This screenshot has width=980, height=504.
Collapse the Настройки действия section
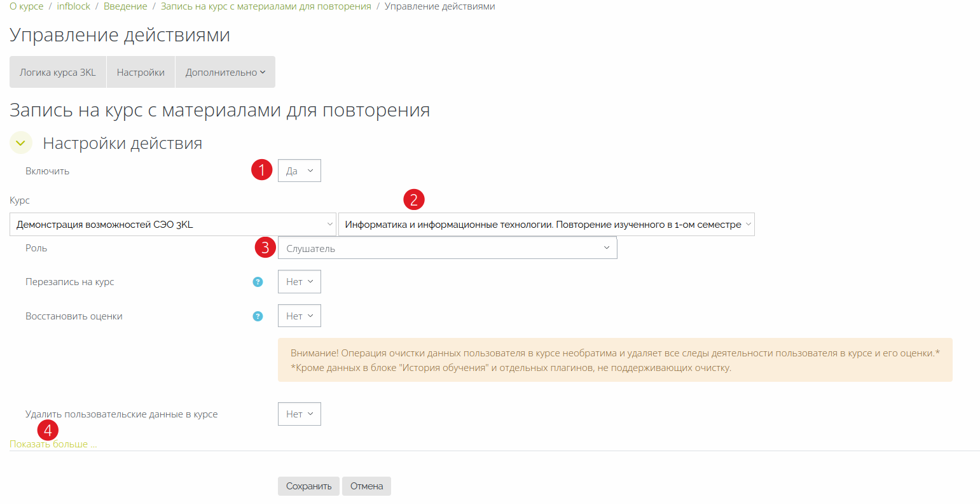(x=20, y=143)
